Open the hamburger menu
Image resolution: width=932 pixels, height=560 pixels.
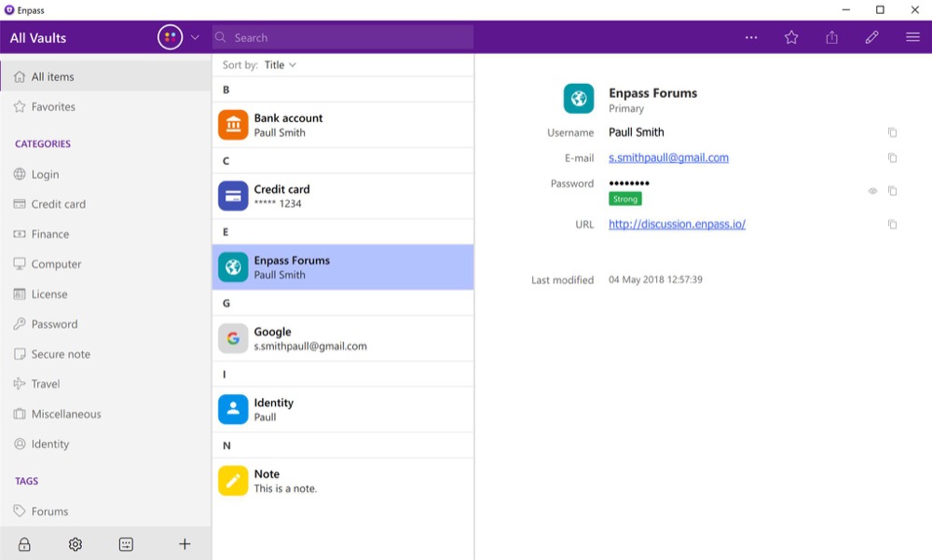(x=912, y=37)
